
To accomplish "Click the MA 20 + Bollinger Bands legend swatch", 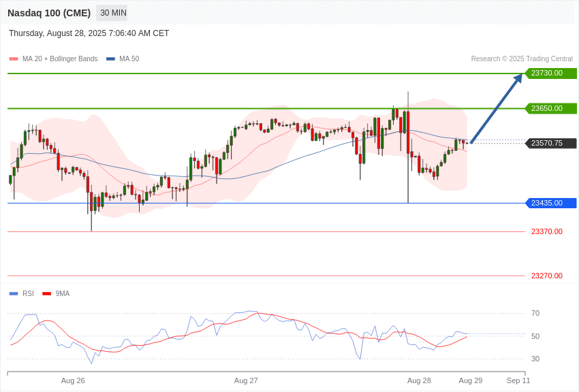I will click(x=14, y=59).
